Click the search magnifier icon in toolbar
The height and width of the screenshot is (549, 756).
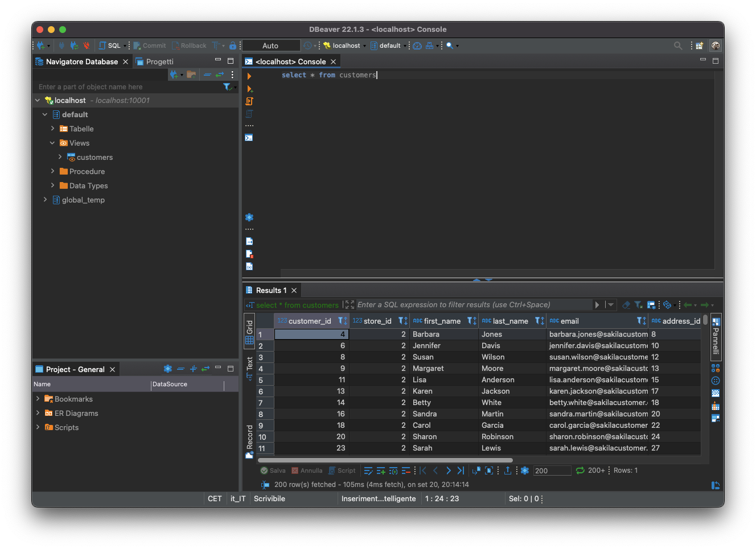450,46
